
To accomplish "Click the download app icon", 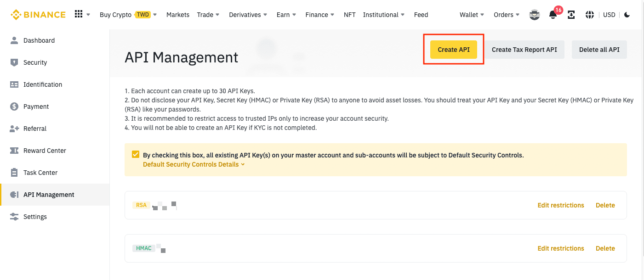I will (571, 15).
